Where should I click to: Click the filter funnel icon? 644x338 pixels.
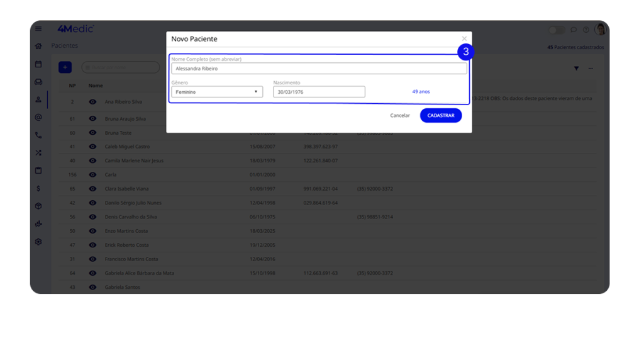[576, 68]
